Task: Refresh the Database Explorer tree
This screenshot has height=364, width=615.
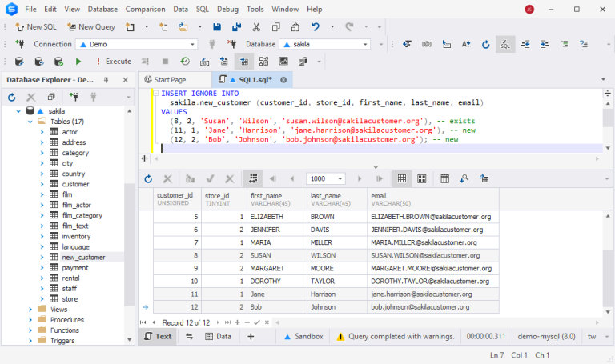Action: point(11,97)
